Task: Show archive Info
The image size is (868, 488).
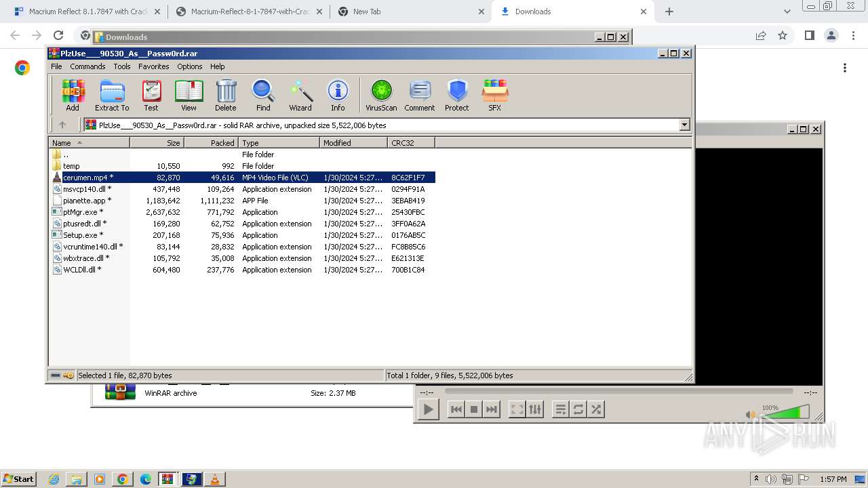Action: coord(338,95)
